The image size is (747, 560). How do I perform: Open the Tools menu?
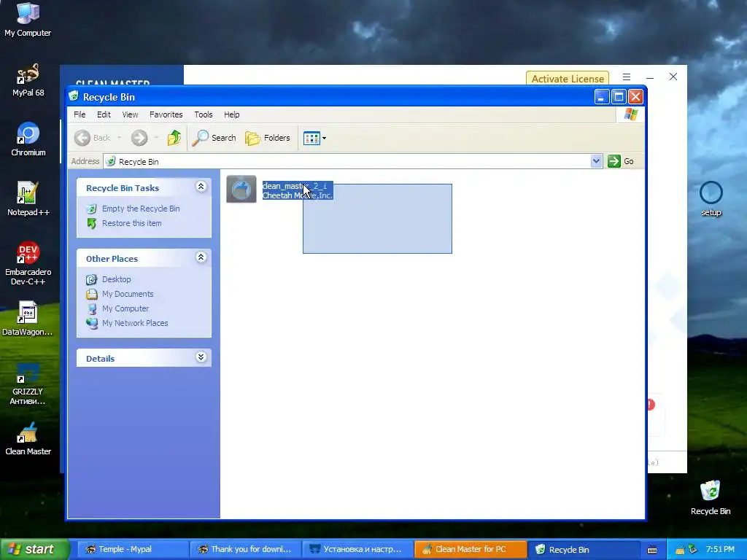204,114
